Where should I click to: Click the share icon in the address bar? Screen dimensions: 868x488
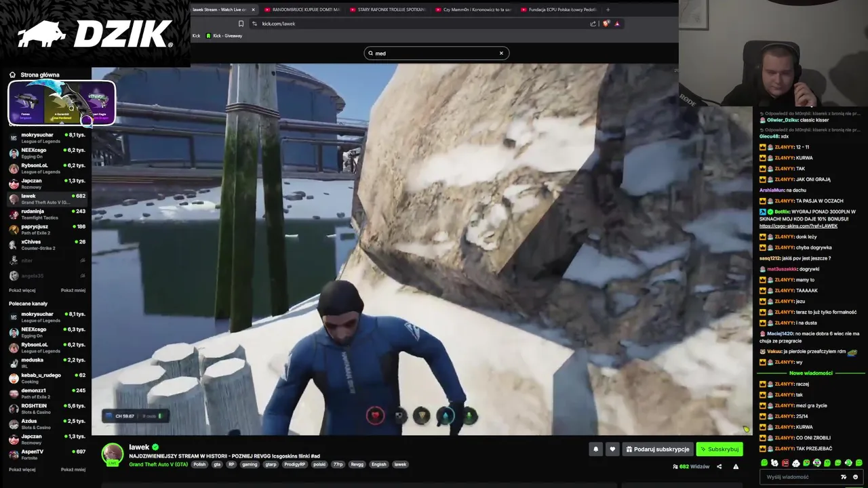pos(593,24)
